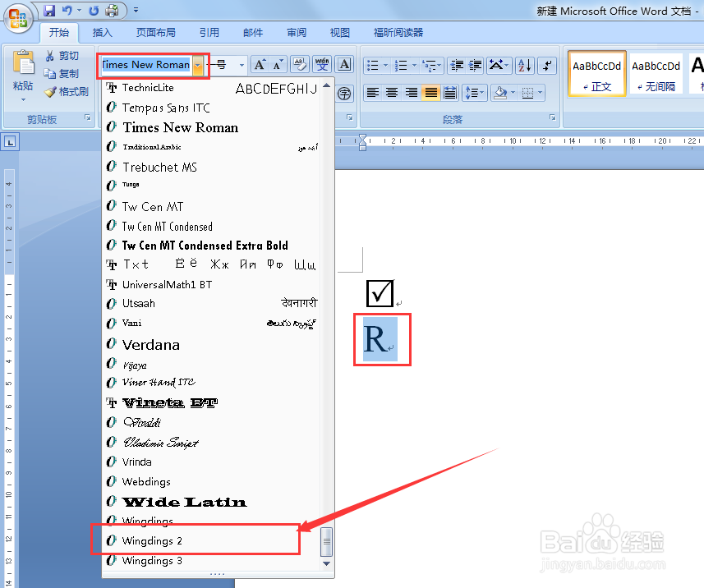This screenshot has width=704, height=588.
Task: Clear formatting with the eraser icon
Action: click(x=300, y=65)
